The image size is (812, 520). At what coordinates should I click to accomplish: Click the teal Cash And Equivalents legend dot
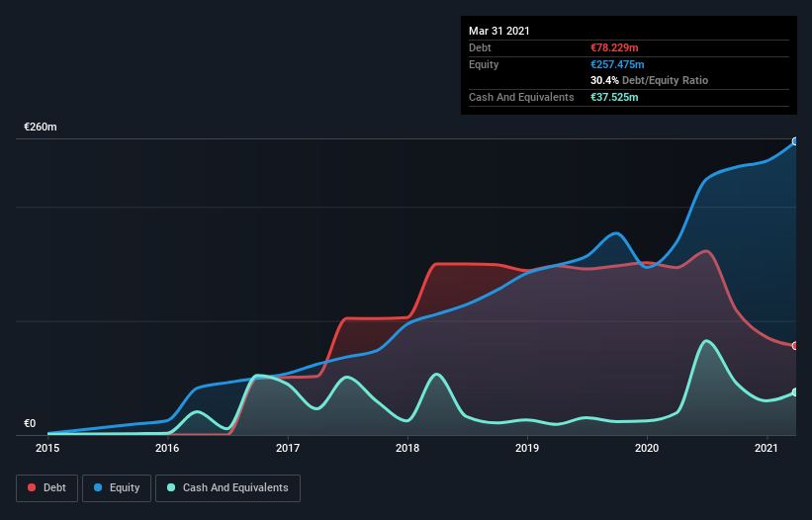[171, 487]
